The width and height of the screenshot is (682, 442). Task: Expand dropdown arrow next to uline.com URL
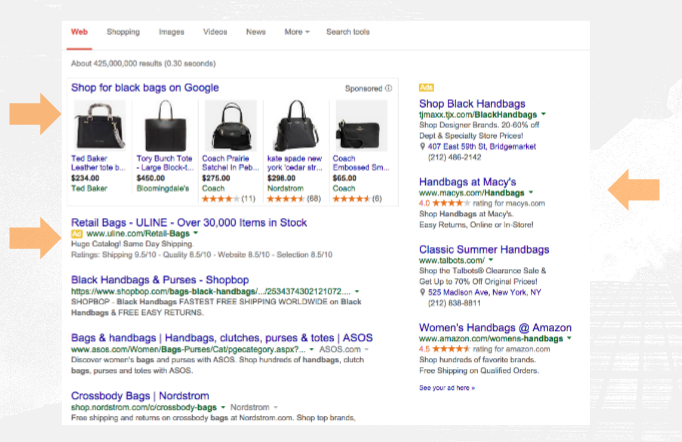(196, 233)
